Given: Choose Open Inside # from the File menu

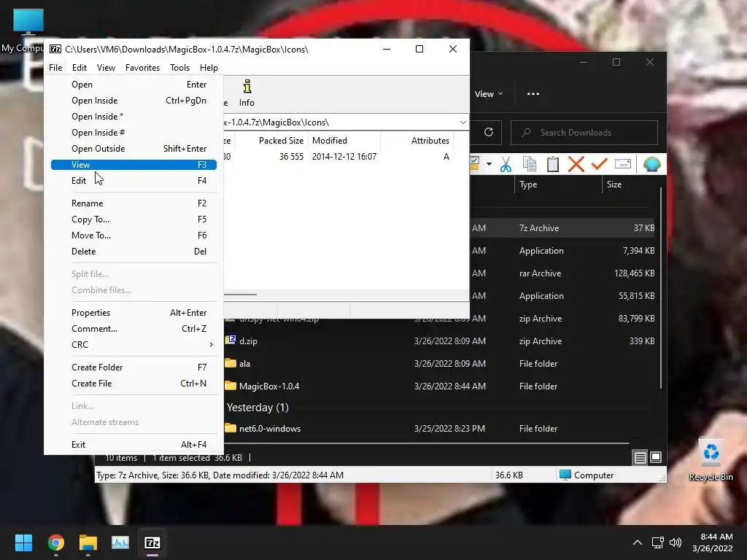Looking at the screenshot, I should pos(133,133).
